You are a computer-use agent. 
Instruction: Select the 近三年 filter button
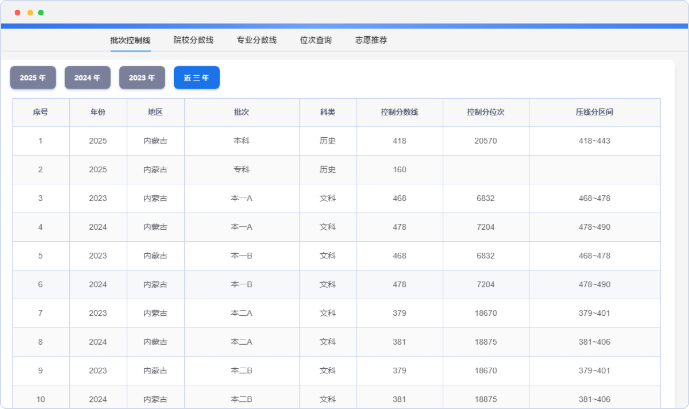[x=196, y=77]
